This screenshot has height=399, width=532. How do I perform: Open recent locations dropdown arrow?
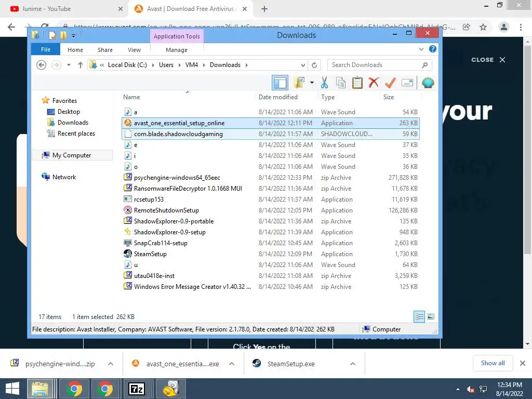(69, 65)
